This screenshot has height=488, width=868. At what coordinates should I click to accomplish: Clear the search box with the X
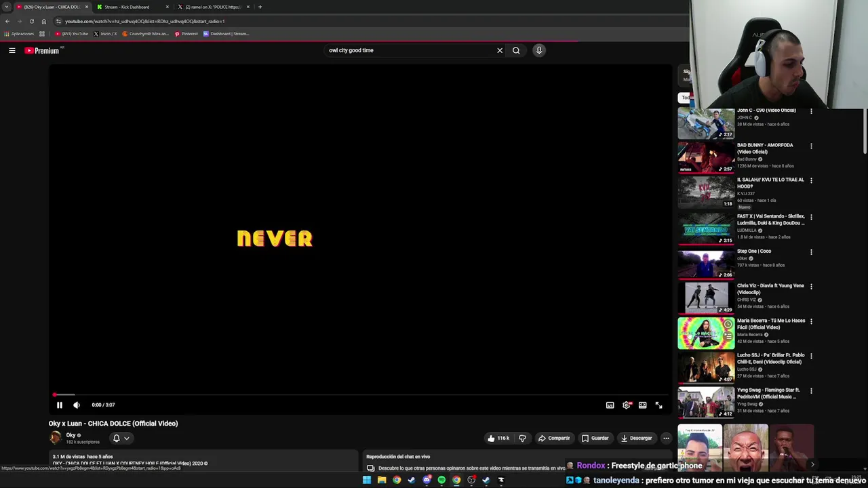tap(500, 50)
